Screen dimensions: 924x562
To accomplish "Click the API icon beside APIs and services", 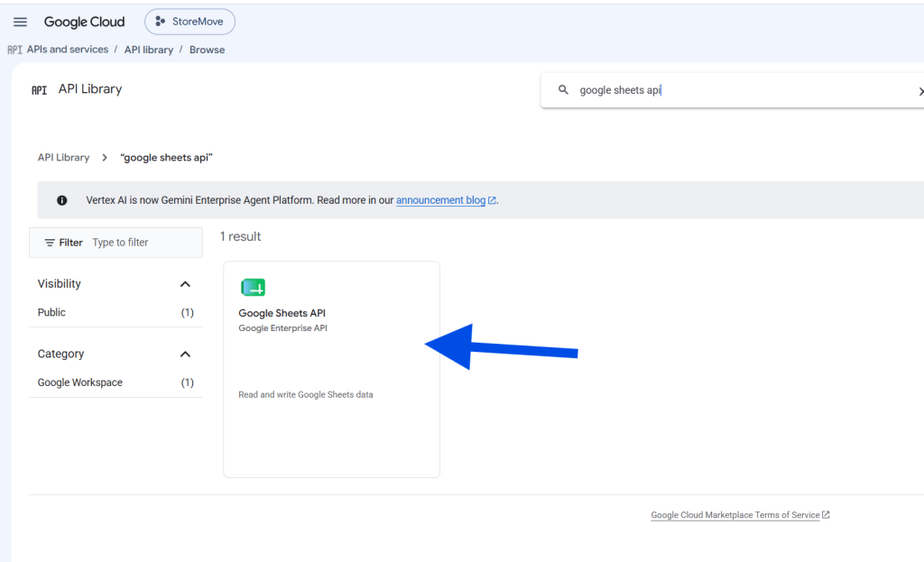I will tap(14, 51).
